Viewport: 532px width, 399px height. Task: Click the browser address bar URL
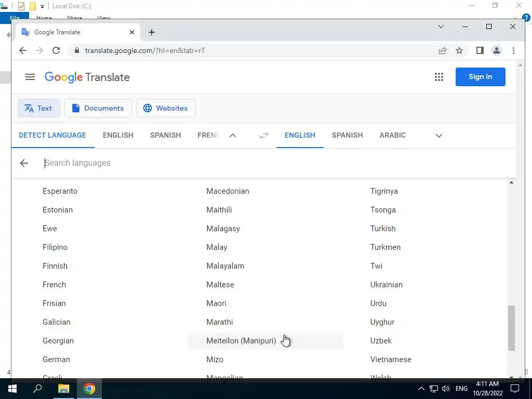tap(145, 50)
